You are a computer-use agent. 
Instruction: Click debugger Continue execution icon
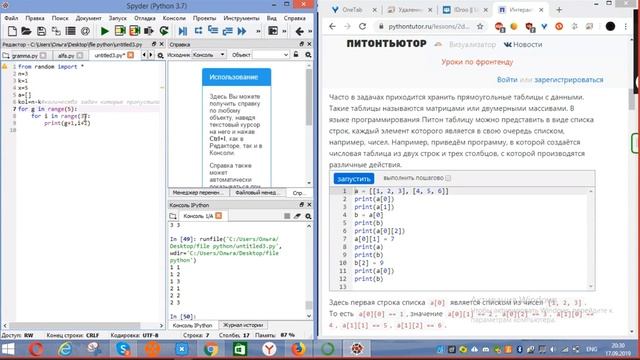[x=242, y=31]
